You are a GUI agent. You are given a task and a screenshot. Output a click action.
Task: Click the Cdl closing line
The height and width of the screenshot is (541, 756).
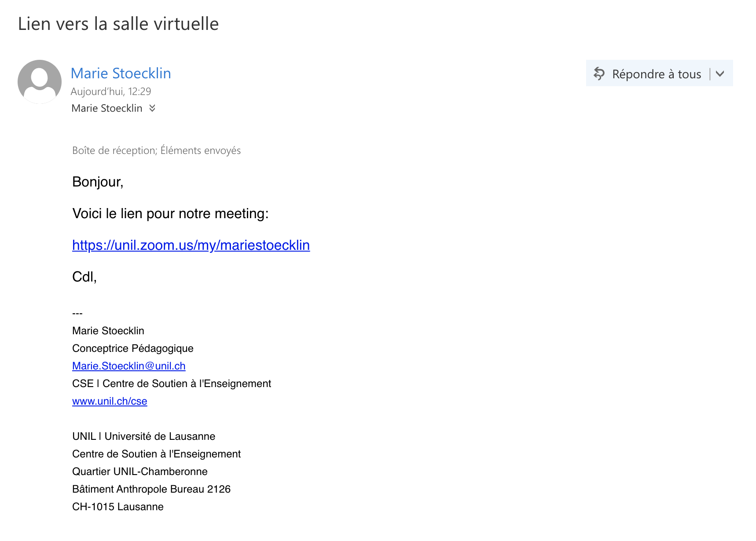click(x=84, y=277)
